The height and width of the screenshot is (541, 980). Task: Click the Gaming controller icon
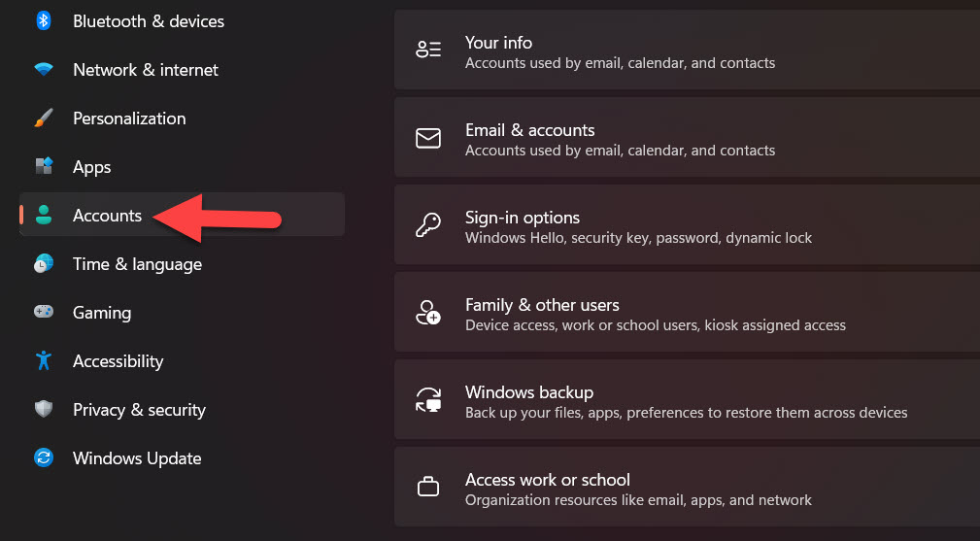pyautogui.click(x=43, y=313)
